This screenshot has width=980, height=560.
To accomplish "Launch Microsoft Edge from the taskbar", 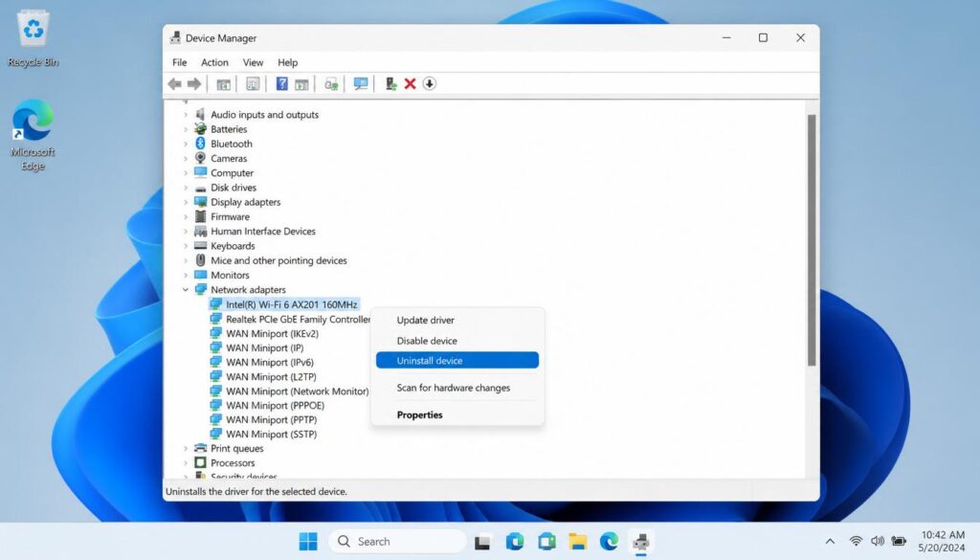I will tap(609, 541).
